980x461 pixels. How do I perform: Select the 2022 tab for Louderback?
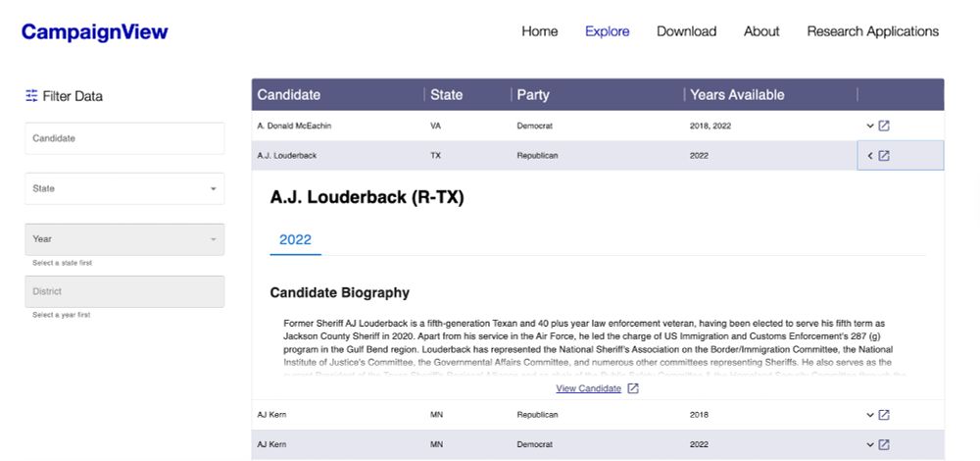[296, 239]
